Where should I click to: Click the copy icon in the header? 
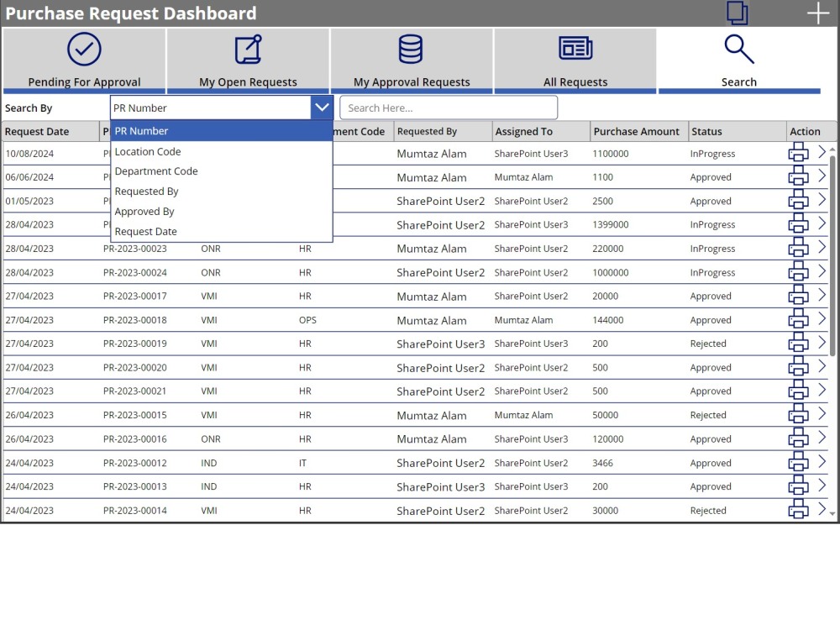tap(738, 13)
